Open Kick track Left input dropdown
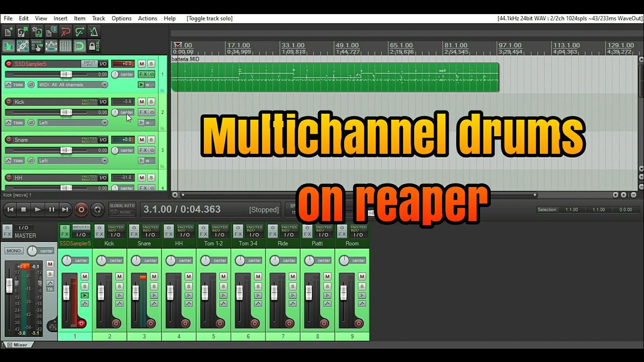Image resolution: width=644 pixels, height=362 pixels. (x=73, y=123)
